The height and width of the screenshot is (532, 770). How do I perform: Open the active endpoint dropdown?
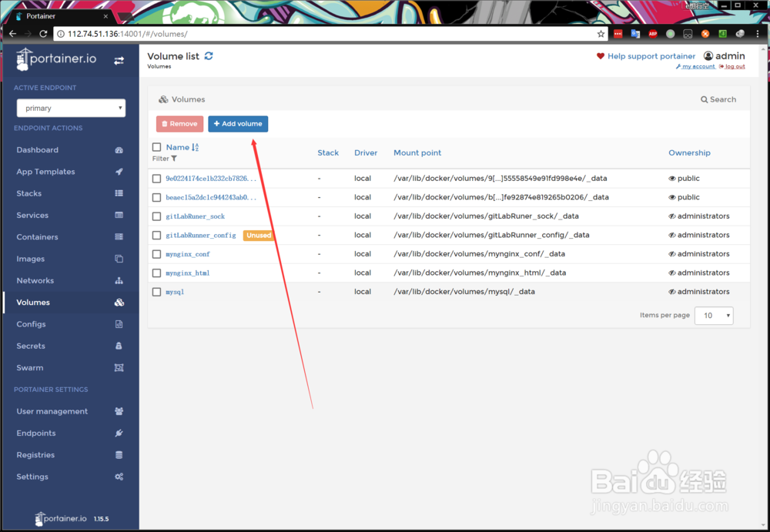tap(71, 108)
